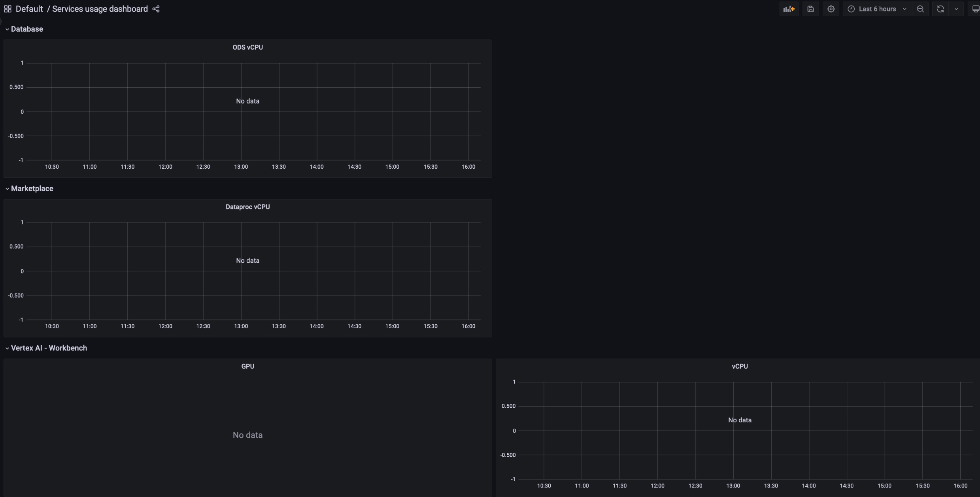
Task: Save the current dashboard
Action: pos(811,9)
